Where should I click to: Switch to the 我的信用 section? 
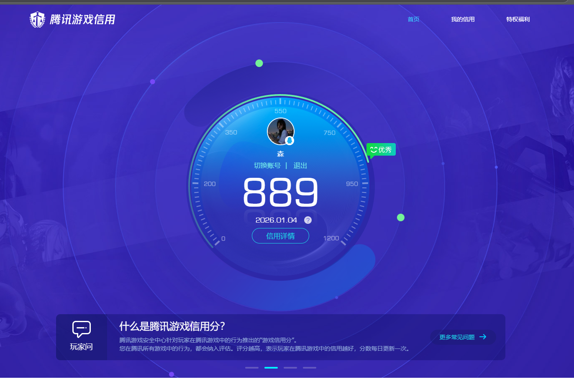point(463,19)
